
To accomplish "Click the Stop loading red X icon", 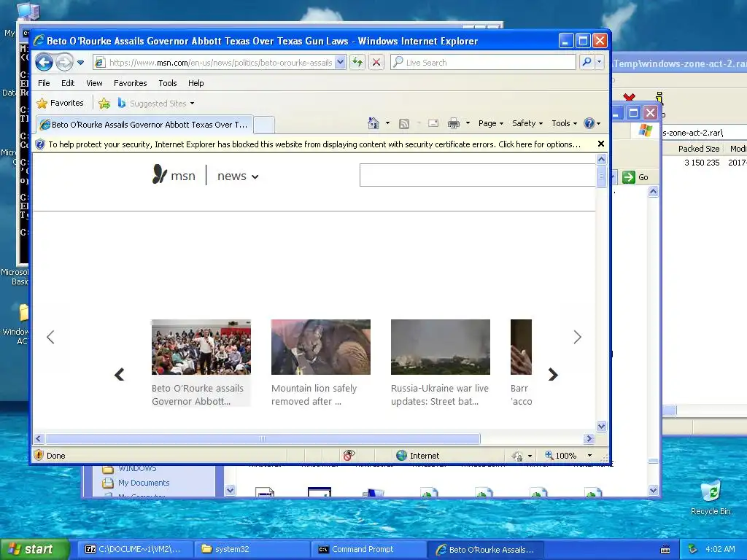I will pos(376,63).
